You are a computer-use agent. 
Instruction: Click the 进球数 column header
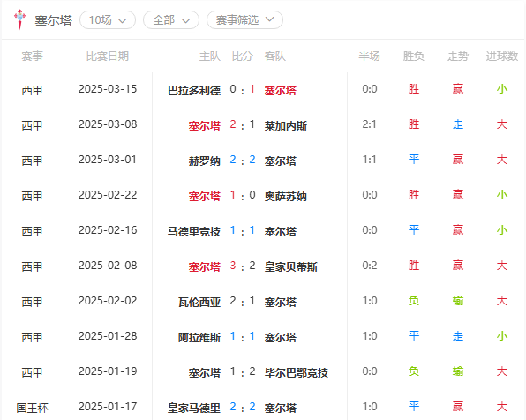click(x=502, y=56)
